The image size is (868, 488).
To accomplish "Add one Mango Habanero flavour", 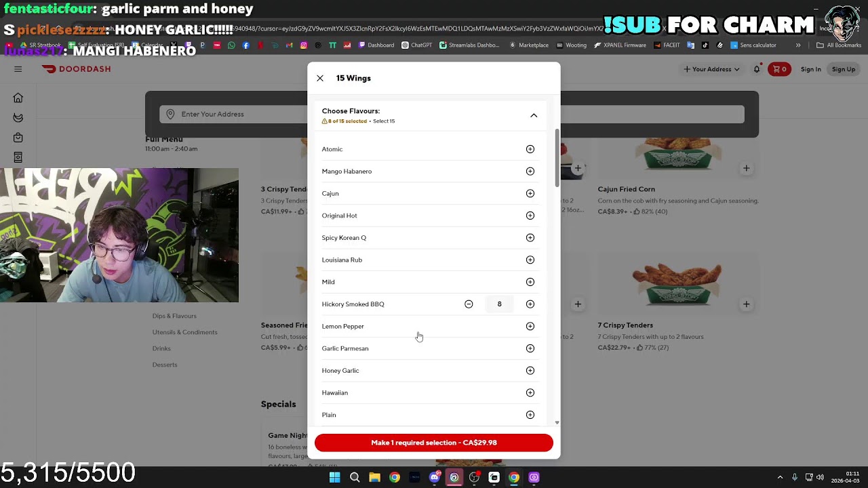I will click(x=530, y=171).
